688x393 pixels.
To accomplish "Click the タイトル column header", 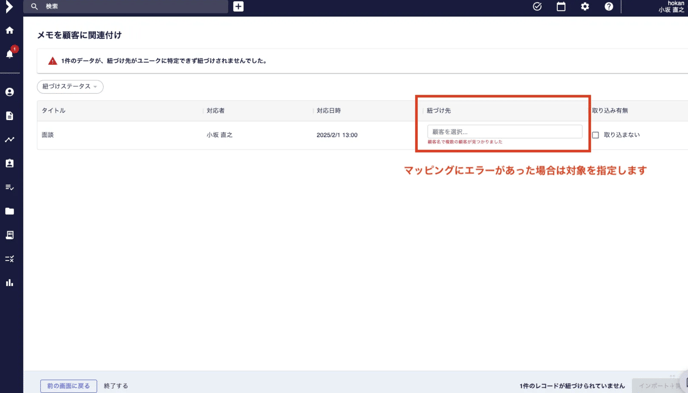I will click(x=54, y=111).
